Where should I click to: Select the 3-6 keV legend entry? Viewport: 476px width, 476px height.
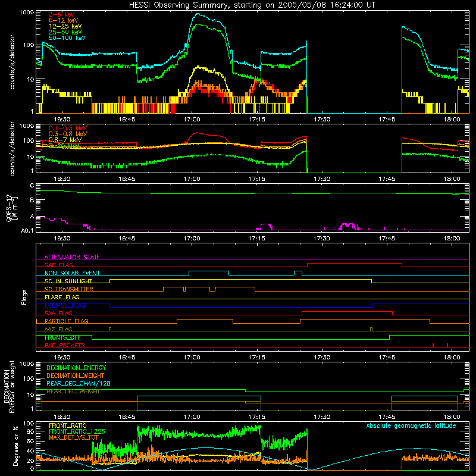pos(62,14)
